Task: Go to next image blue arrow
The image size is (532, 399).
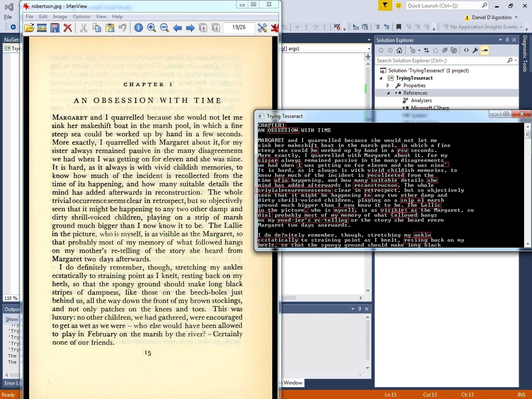Action: point(190,28)
